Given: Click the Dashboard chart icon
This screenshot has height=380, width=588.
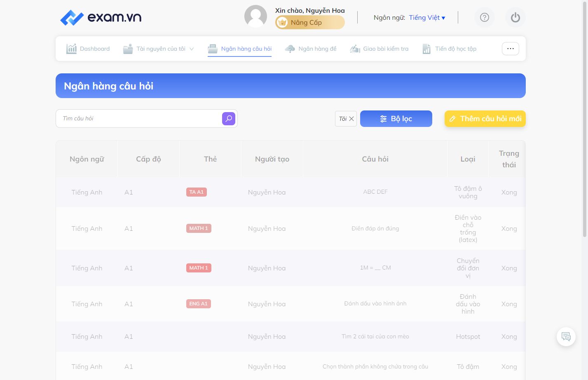Looking at the screenshot, I should click(71, 49).
